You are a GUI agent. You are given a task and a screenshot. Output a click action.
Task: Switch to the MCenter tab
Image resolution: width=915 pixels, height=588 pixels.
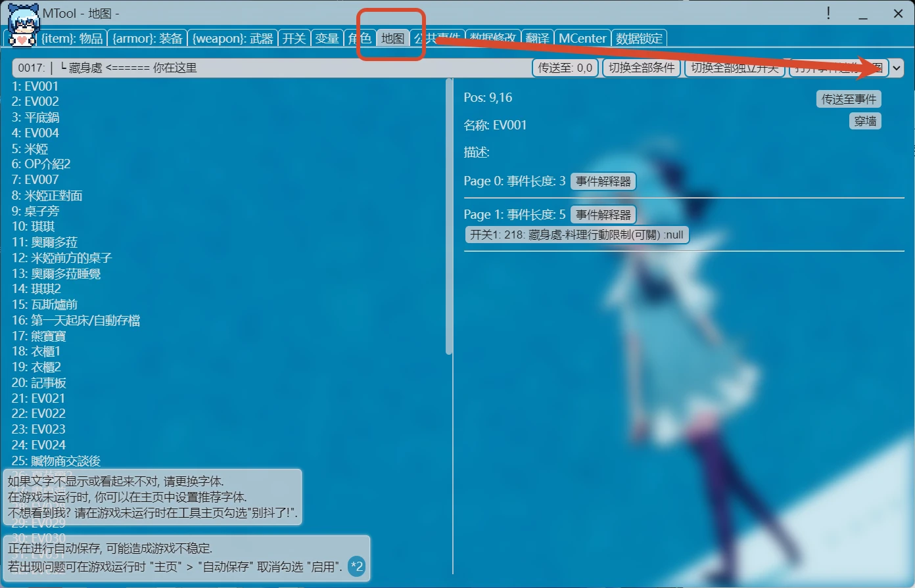(x=582, y=39)
